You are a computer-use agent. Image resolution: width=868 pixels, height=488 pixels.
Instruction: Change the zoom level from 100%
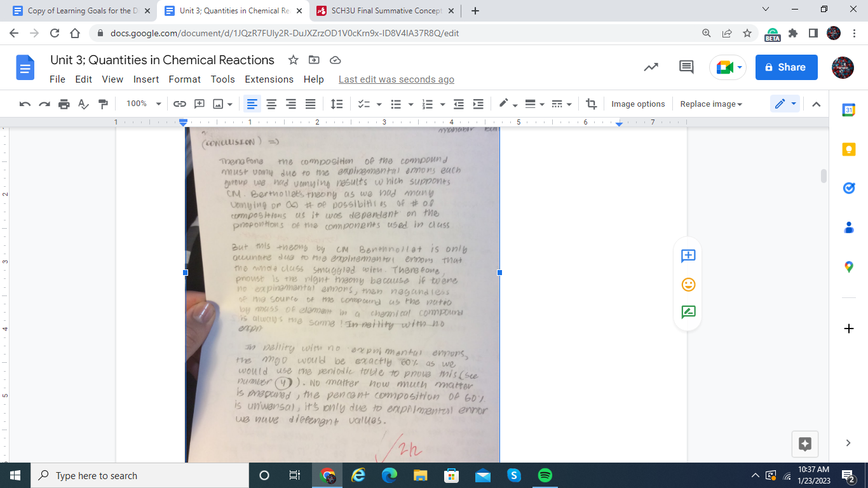pyautogui.click(x=142, y=104)
